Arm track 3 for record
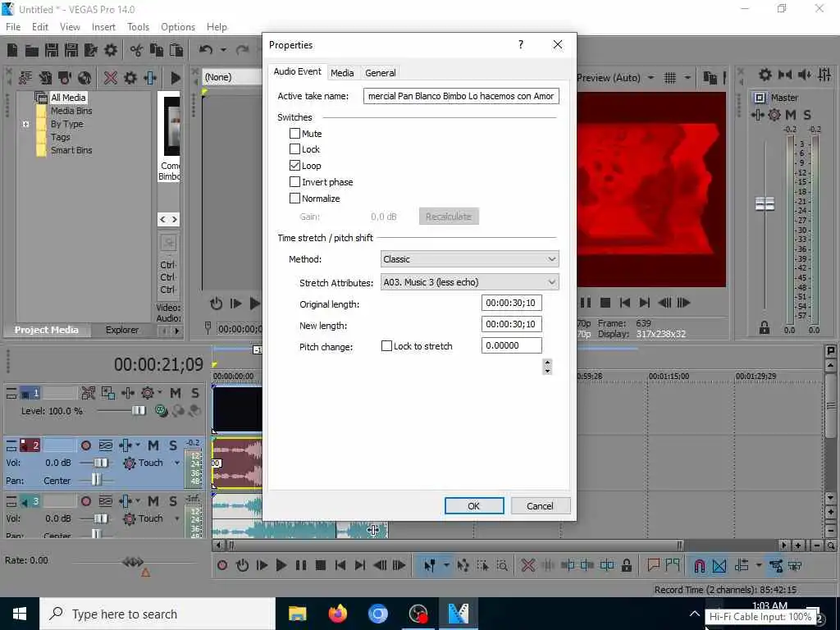Screen dimensions: 840x630 click(x=85, y=501)
